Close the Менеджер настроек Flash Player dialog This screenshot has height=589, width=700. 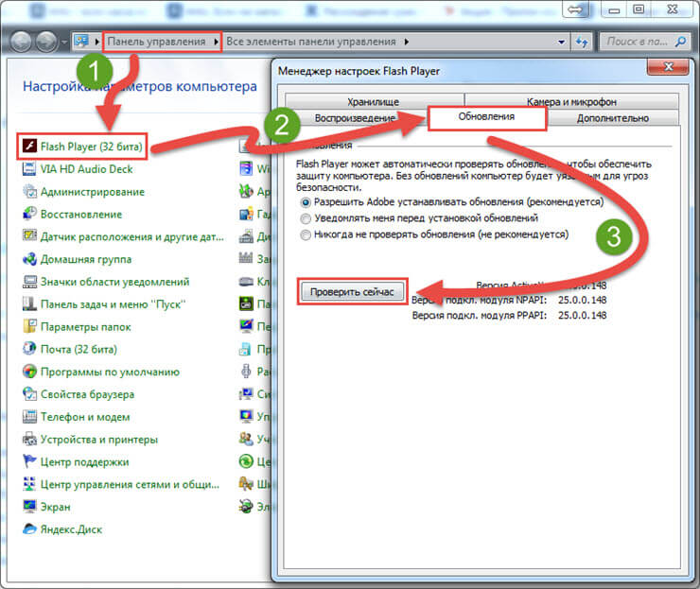[x=668, y=67]
